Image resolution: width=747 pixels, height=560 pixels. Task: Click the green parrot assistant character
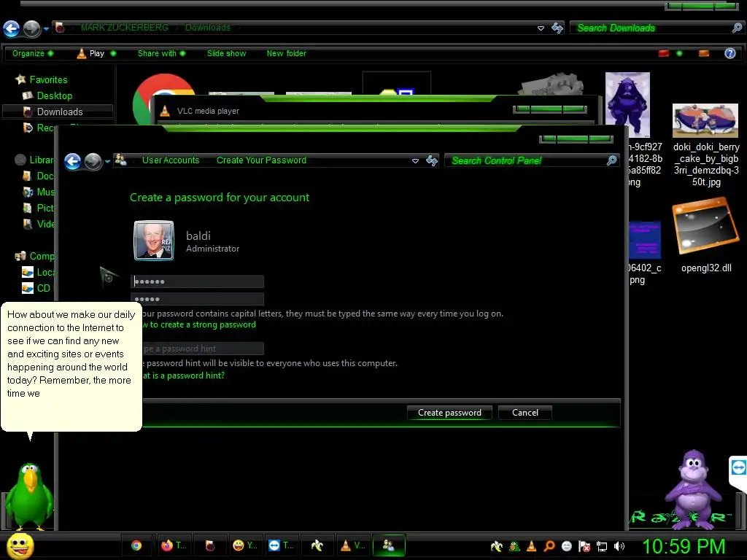(30, 497)
